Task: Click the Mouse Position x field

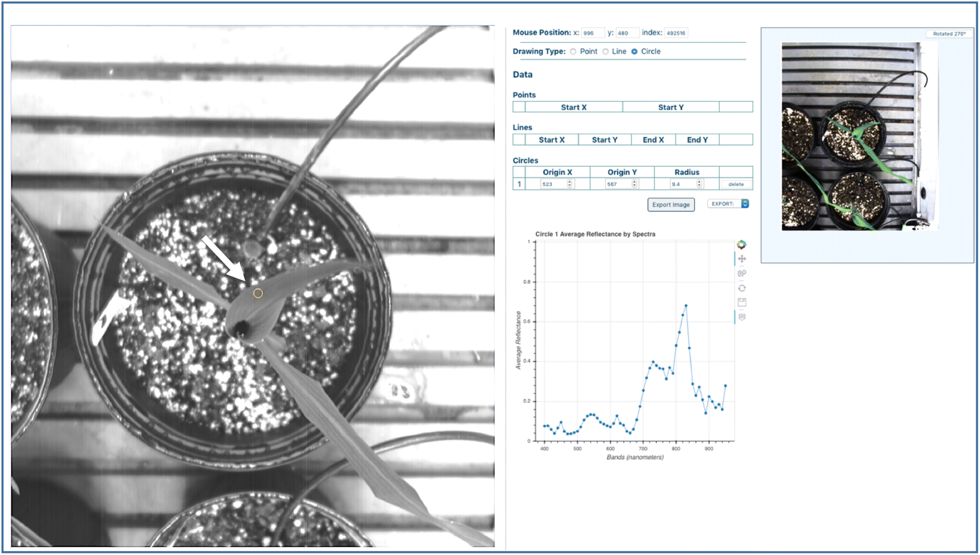Action: point(593,33)
